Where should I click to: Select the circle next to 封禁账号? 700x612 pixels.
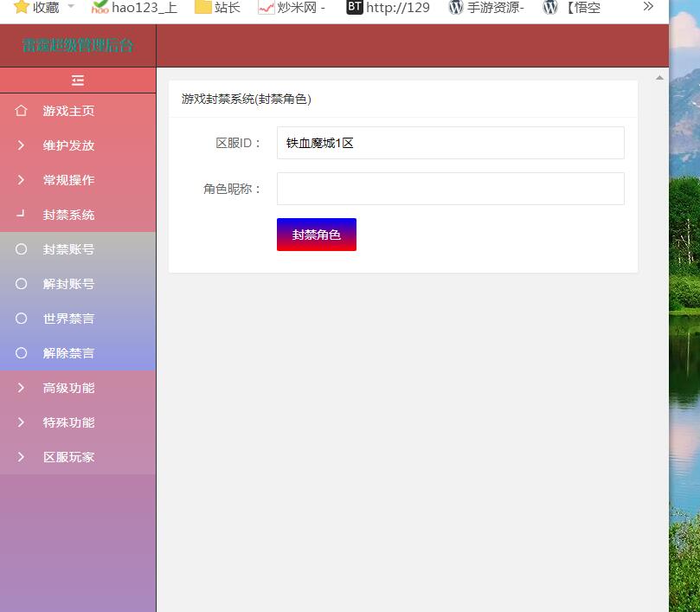[22, 249]
